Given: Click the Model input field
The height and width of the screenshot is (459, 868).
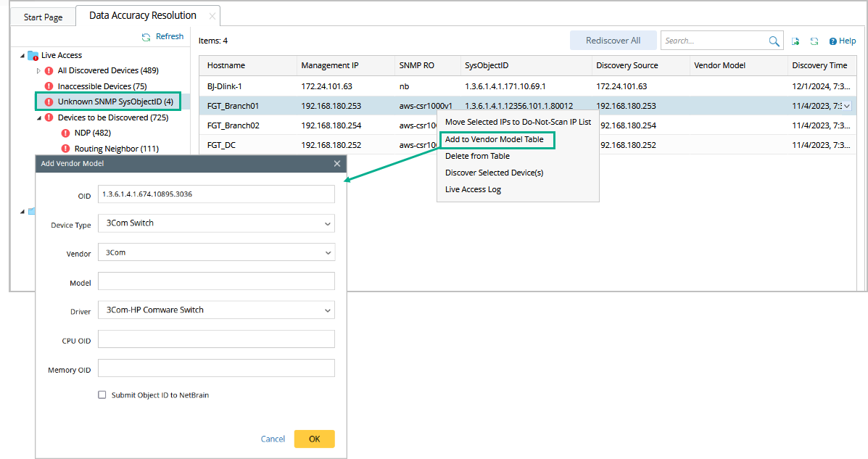Looking at the screenshot, I should pyautogui.click(x=216, y=281).
